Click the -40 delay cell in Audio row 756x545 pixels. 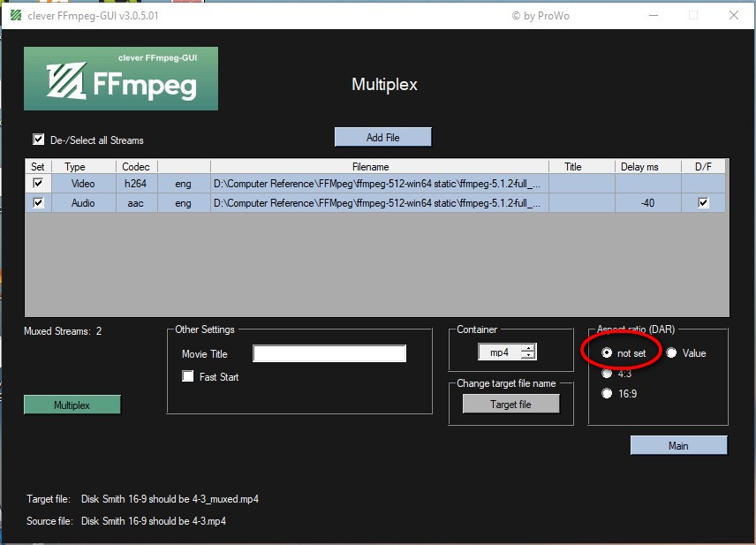pyautogui.click(x=648, y=203)
